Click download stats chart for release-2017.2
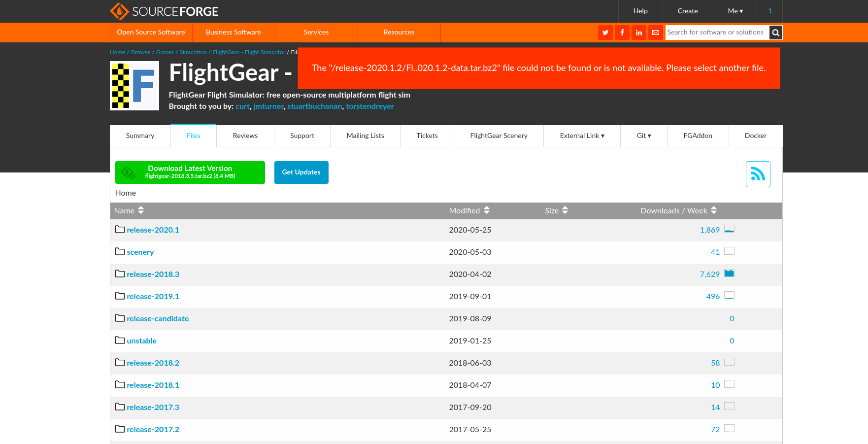Image resolution: width=868 pixels, height=444 pixels. (x=730, y=428)
